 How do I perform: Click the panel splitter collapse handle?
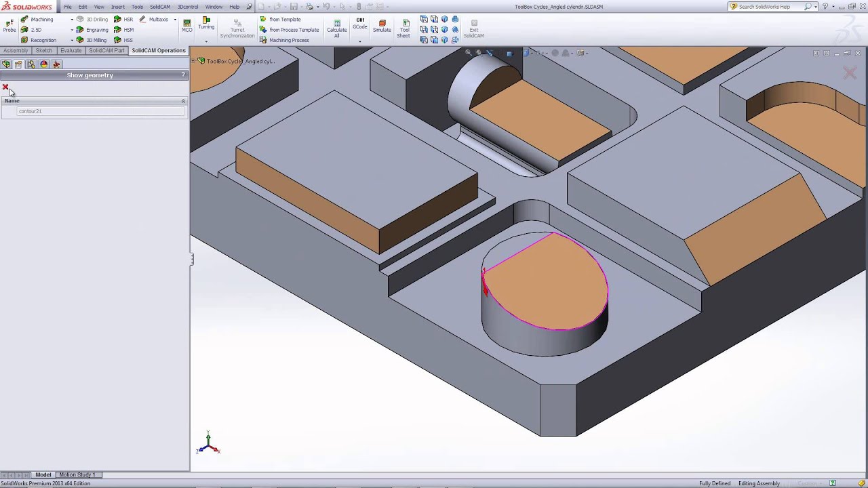pos(192,259)
